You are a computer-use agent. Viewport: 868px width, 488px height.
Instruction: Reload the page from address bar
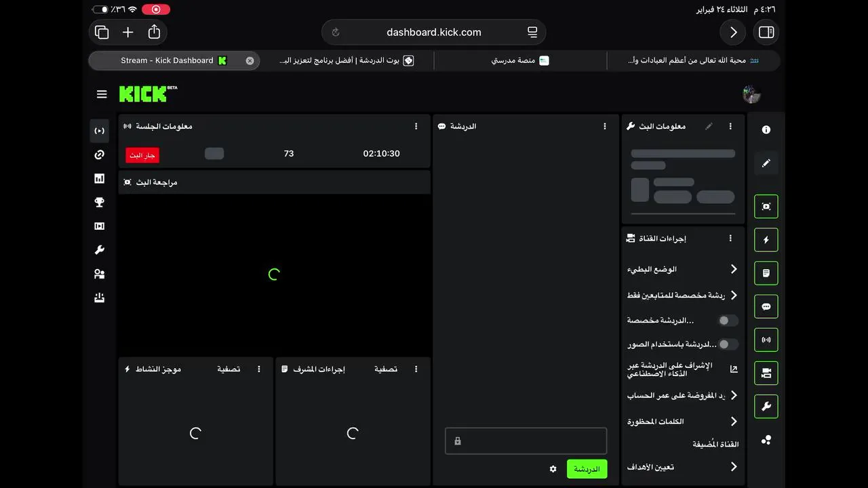[336, 32]
